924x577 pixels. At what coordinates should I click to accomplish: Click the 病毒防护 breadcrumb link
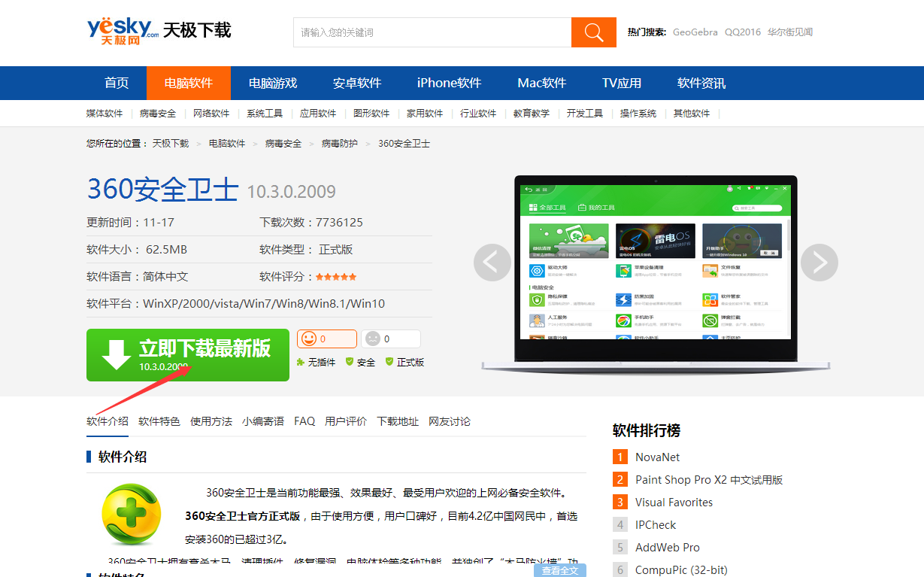coord(340,143)
